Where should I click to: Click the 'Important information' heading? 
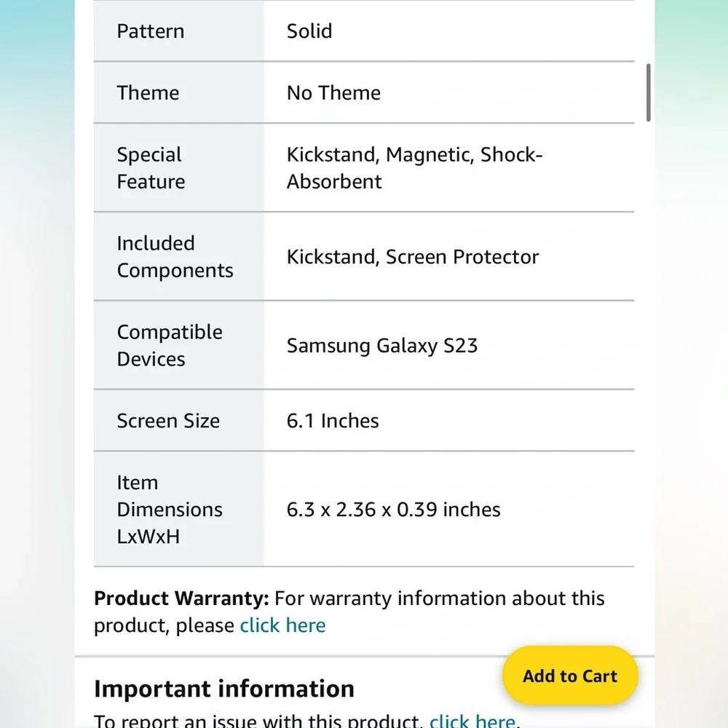pyautogui.click(x=224, y=688)
